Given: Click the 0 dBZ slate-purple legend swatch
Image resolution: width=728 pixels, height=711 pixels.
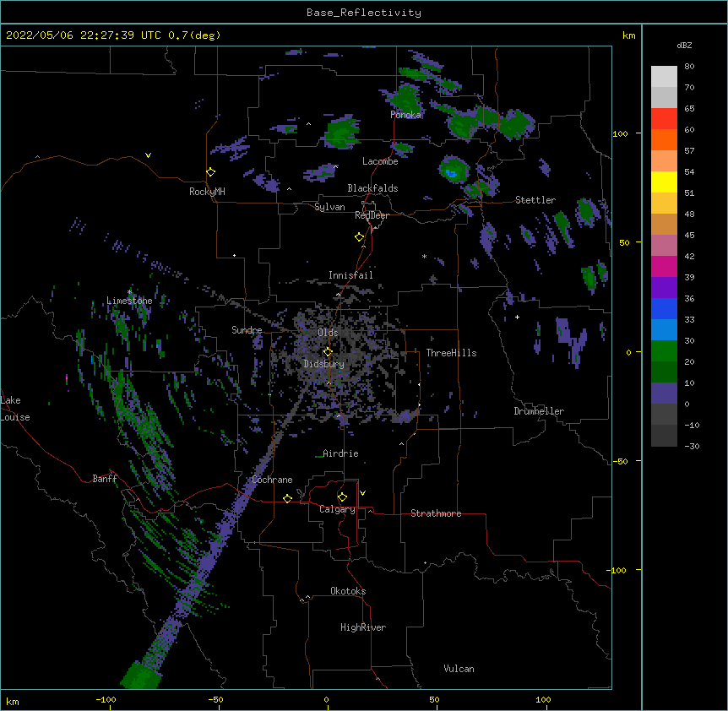Looking at the screenshot, I should pyautogui.click(x=664, y=393).
